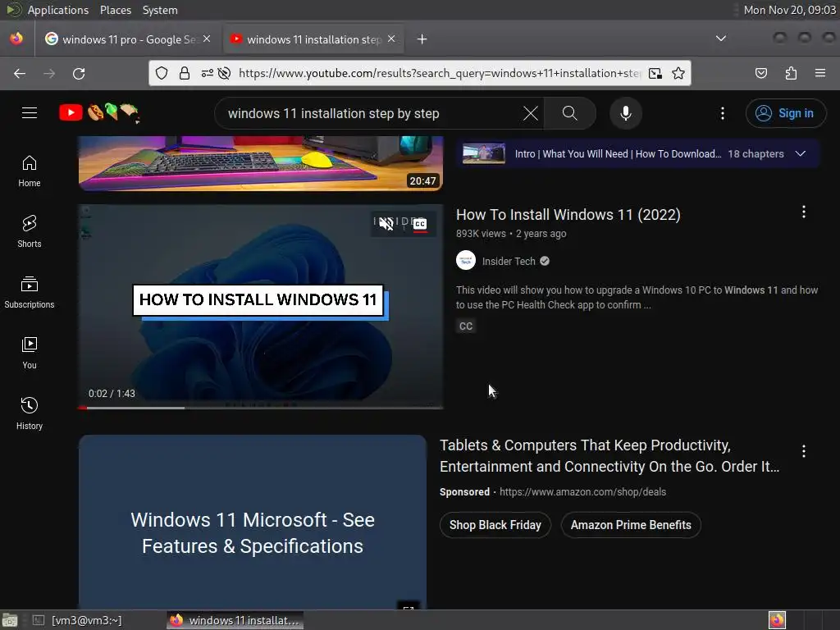Open the Windows 11 Microsoft Features ad image
840x630 pixels.
coord(253,522)
